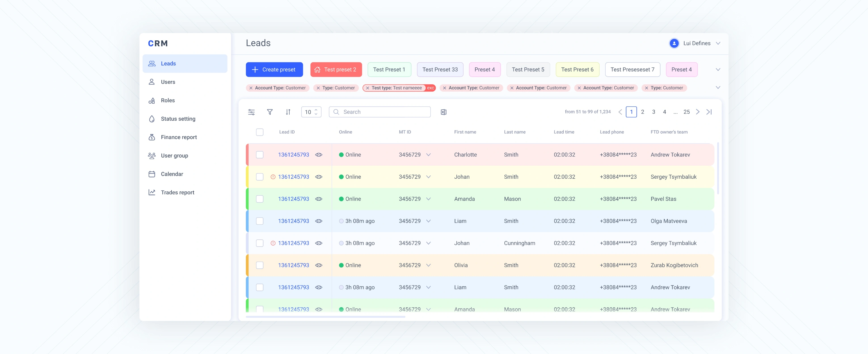Click into the Search field
Screen dimensions: 868x354
click(380, 112)
